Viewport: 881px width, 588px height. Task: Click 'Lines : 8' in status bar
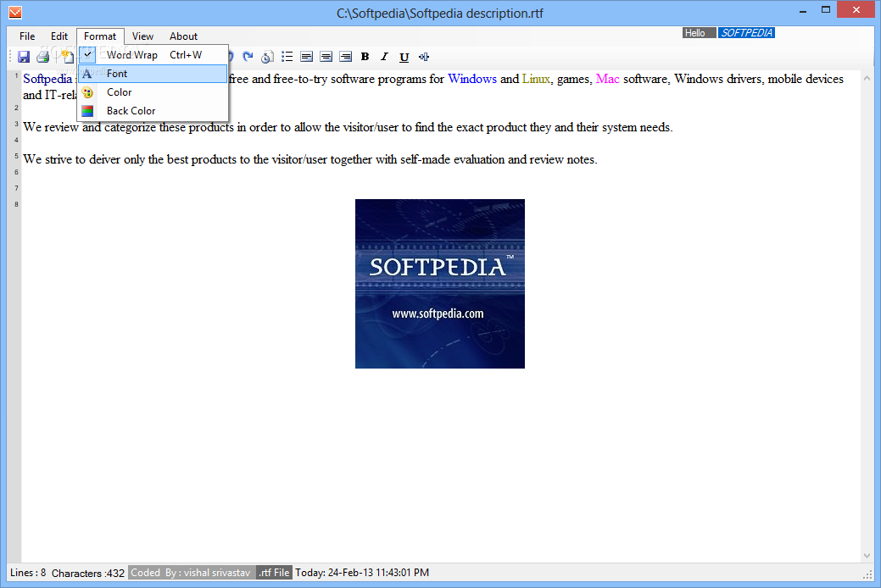[28, 573]
